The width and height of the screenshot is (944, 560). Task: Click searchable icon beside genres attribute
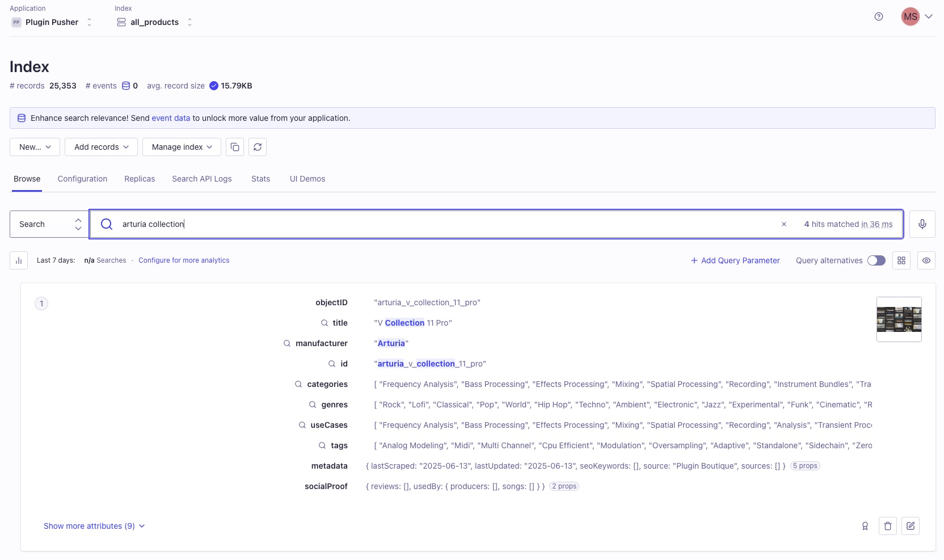(x=313, y=405)
